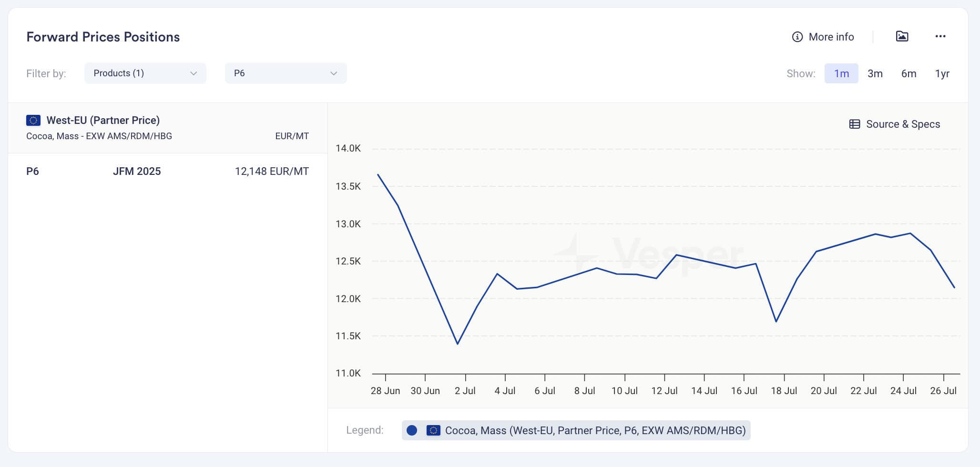Click the 2 Jul axis label
980x467 pixels.
coord(465,391)
